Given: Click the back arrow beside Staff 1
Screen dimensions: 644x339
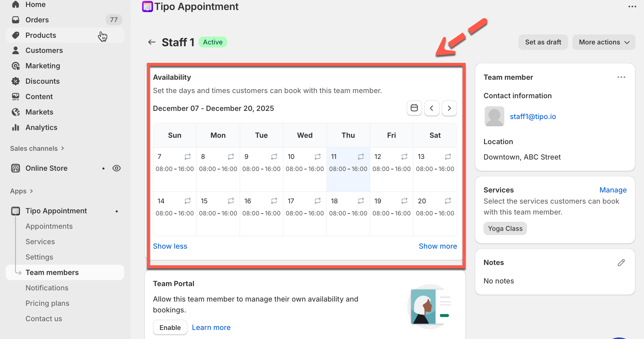Looking at the screenshot, I should click(152, 42).
